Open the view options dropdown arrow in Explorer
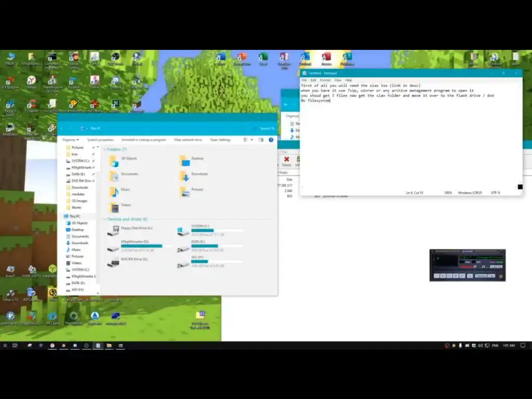532x399 pixels. 252,140
